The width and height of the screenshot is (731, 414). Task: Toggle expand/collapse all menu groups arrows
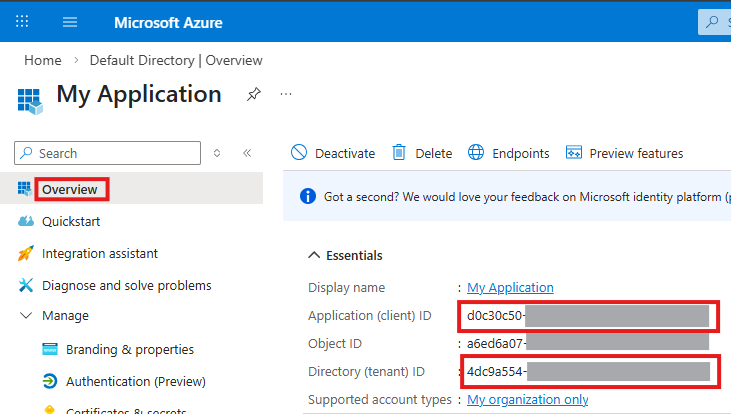tap(218, 153)
